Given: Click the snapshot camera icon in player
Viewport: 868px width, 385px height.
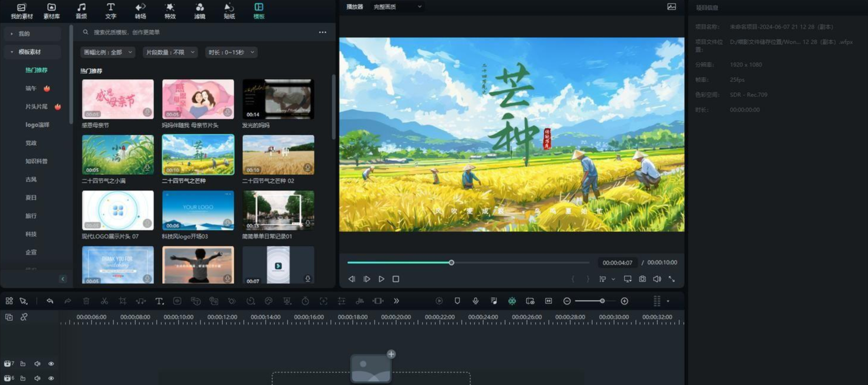Looking at the screenshot, I should 642,279.
